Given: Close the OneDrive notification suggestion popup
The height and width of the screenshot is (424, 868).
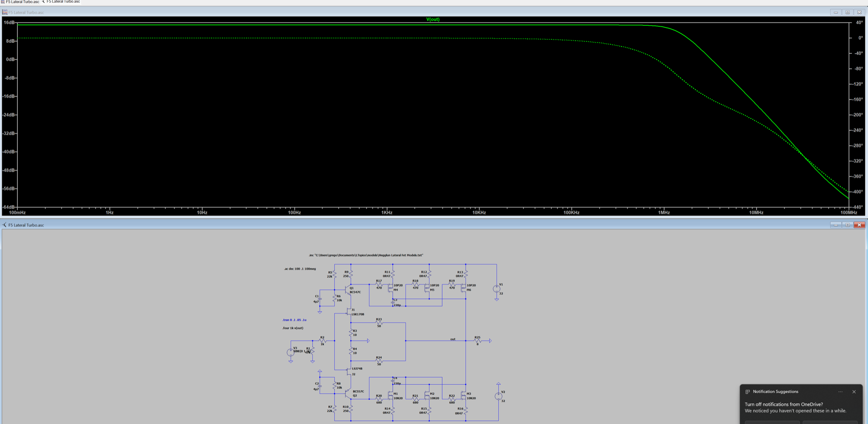Looking at the screenshot, I should [854, 392].
